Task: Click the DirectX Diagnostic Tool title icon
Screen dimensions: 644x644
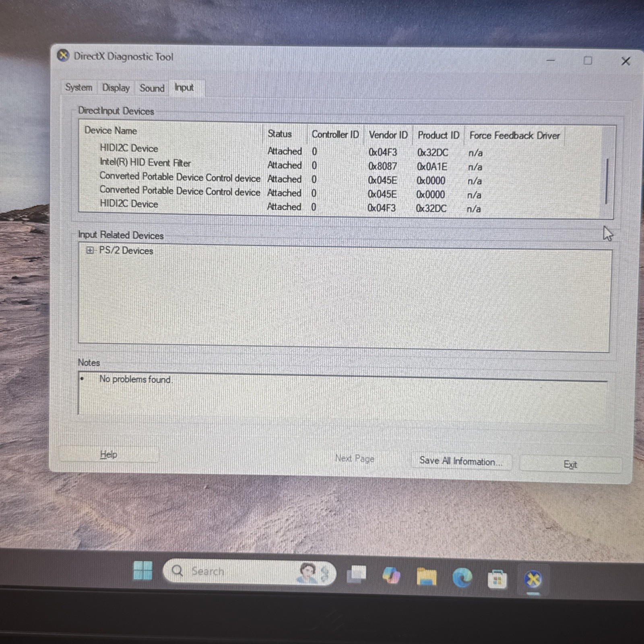Action: (63, 56)
